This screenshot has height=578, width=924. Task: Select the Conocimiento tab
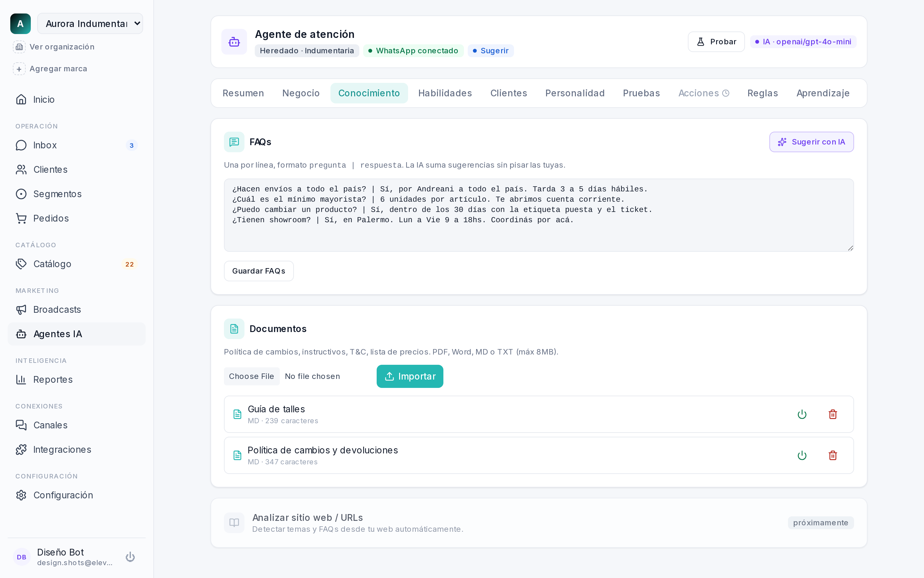point(369,93)
